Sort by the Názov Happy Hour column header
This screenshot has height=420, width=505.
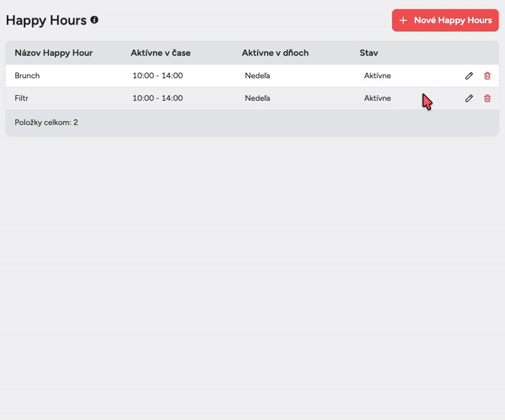click(54, 53)
